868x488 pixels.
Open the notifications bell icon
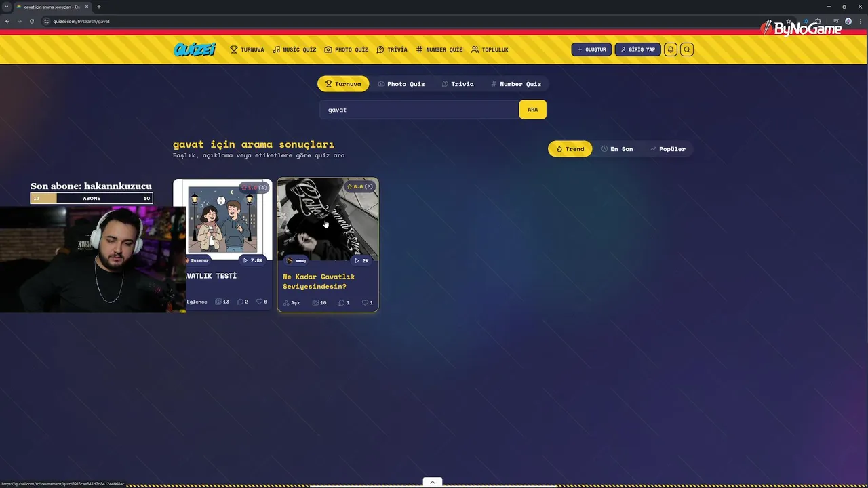tap(671, 49)
